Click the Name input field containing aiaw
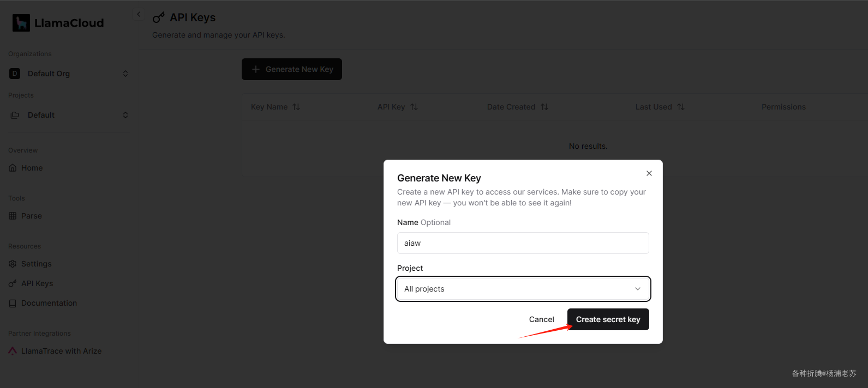The width and height of the screenshot is (868, 388). (523, 243)
